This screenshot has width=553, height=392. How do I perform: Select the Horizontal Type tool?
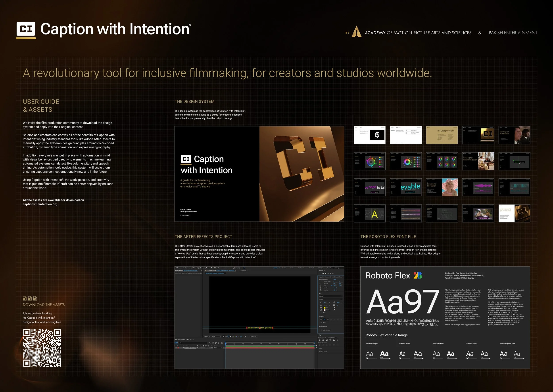(x=203, y=268)
